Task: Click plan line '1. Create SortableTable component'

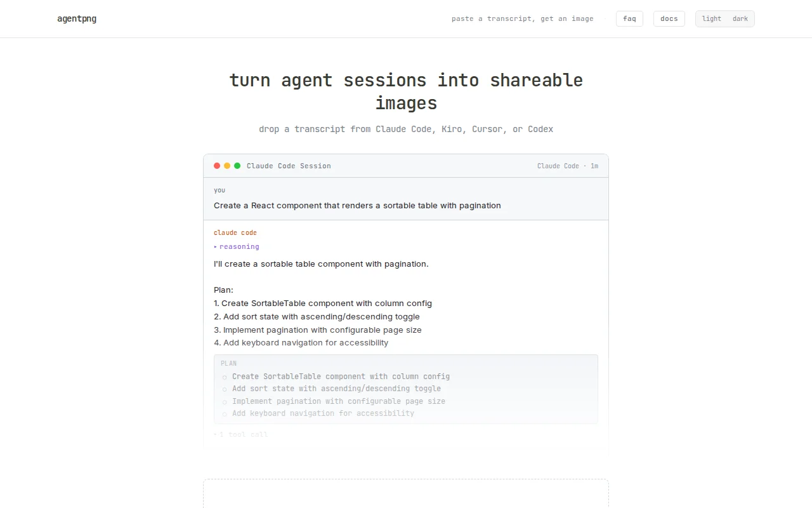Action: coord(323,303)
